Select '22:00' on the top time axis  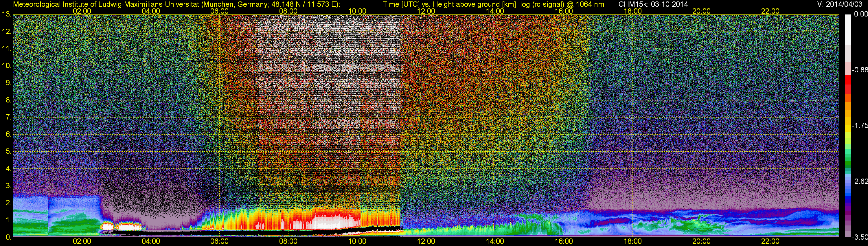click(x=770, y=11)
